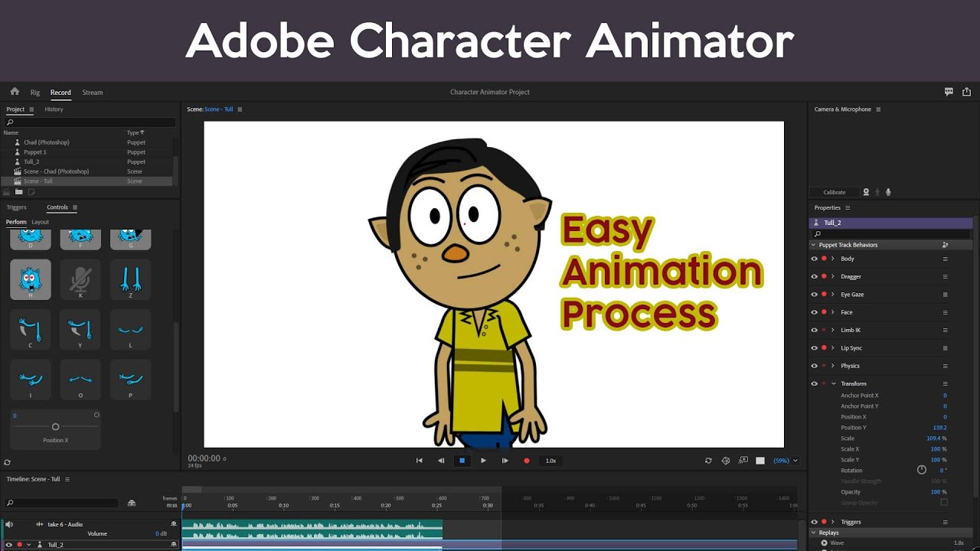Click the Project panel search field
980x551 pixels.
90,122
